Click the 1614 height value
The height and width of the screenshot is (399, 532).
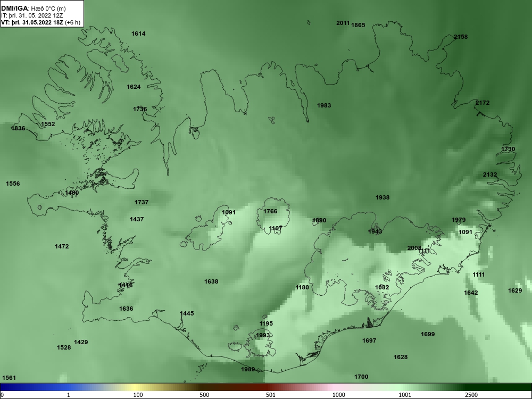pos(138,34)
